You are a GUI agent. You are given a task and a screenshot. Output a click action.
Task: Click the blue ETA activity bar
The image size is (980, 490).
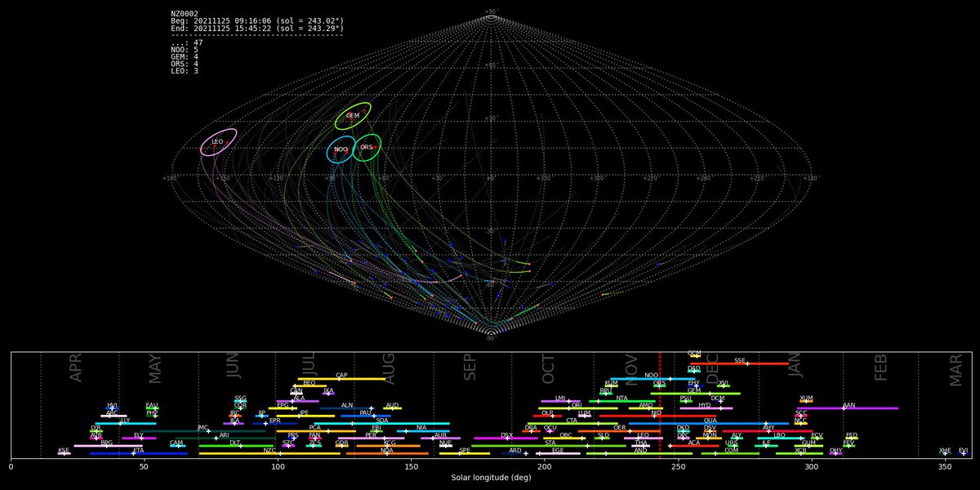pos(139,453)
